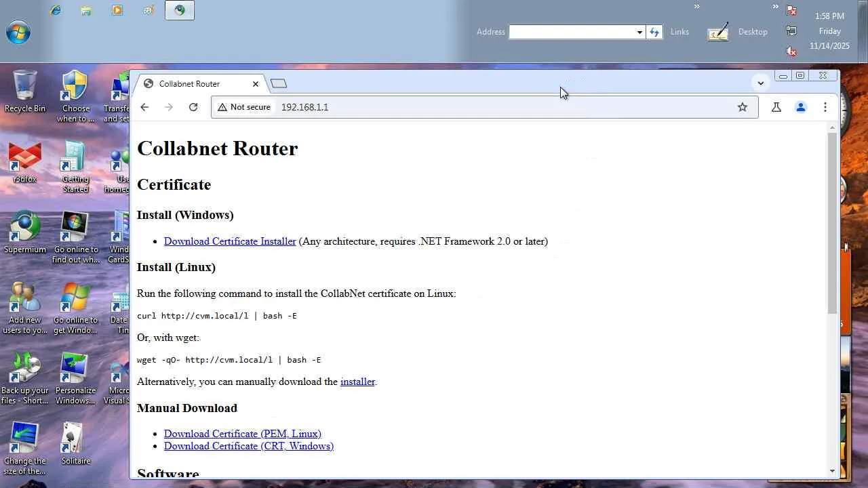Click the 'Install (Linux)' heading

pos(176,267)
